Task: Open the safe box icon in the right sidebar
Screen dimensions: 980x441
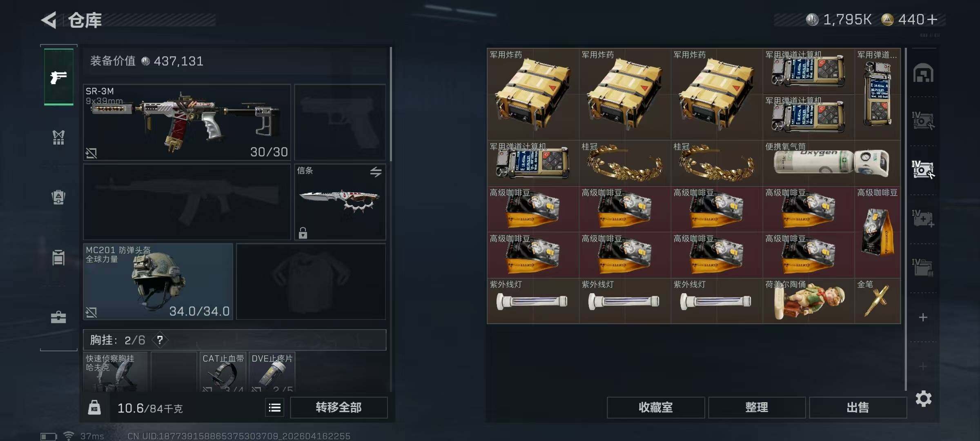Action: (x=923, y=73)
